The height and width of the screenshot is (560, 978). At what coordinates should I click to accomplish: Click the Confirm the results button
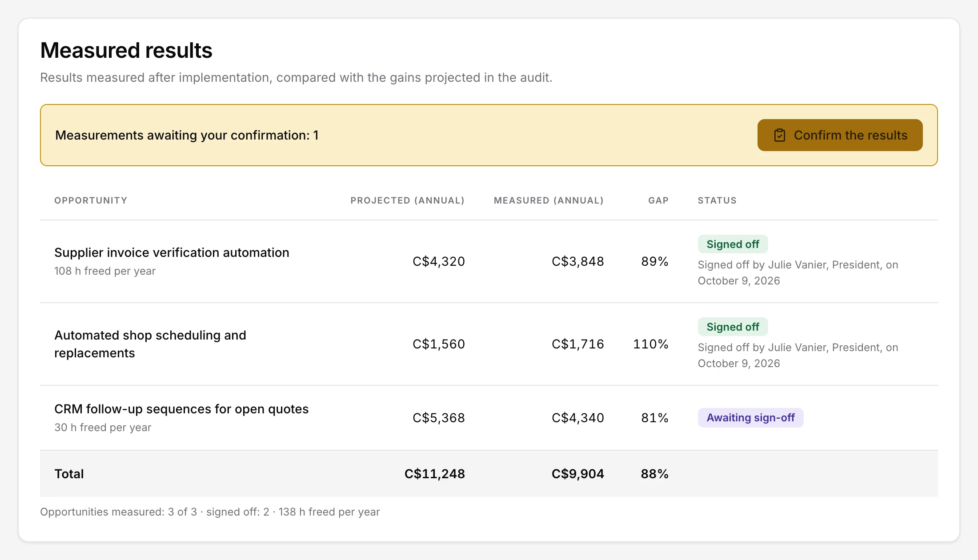(840, 135)
